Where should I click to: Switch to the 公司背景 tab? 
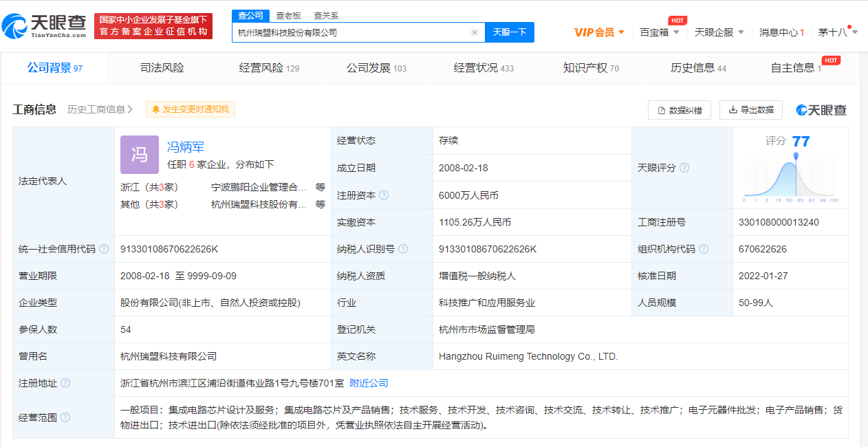click(x=55, y=68)
